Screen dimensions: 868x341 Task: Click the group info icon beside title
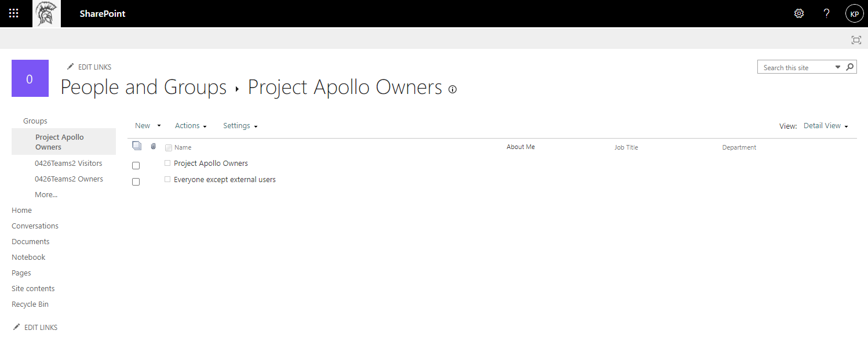[453, 89]
